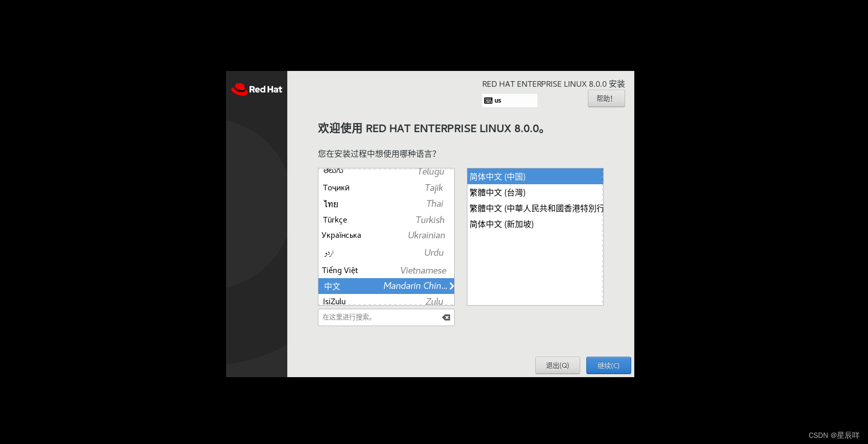This screenshot has width=868, height=444.
Task: Click the 退出(Q) quit button
Action: click(x=557, y=365)
